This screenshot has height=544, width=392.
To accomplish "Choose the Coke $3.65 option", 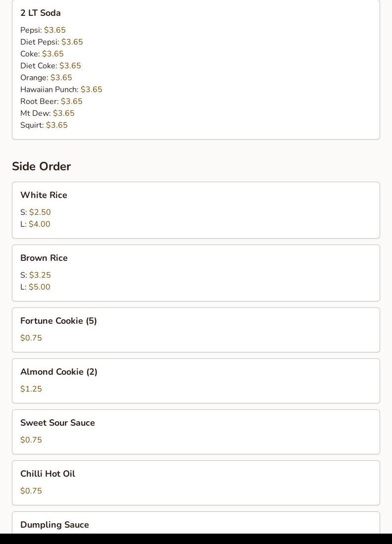I will tap(42, 54).
